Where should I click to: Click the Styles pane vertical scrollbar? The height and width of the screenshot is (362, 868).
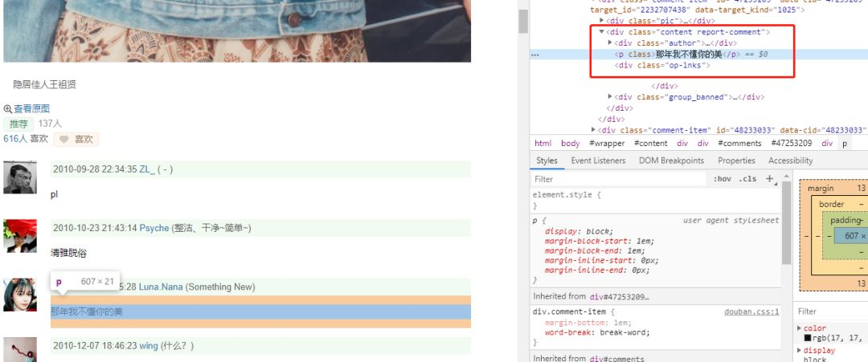786,222
